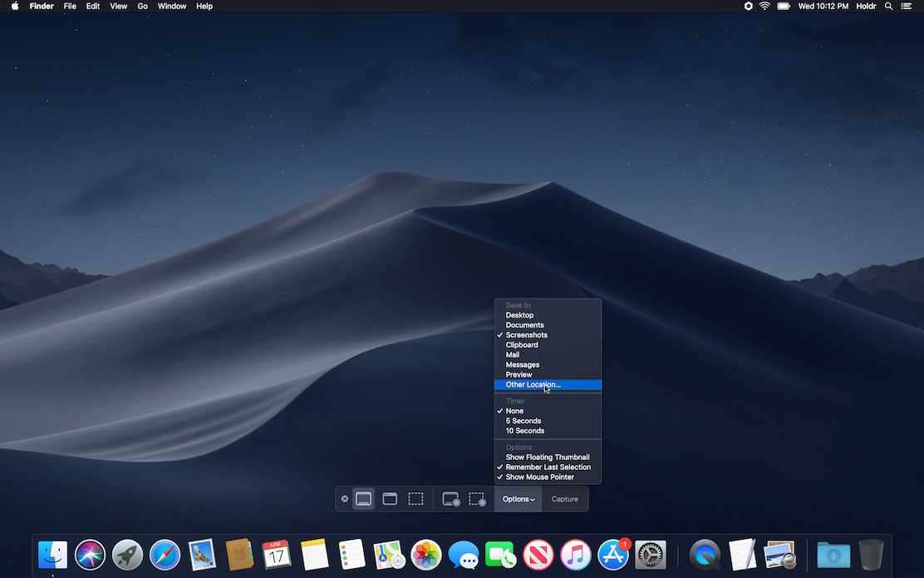Open Launchpad rocket icon in Dock

pos(127,555)
